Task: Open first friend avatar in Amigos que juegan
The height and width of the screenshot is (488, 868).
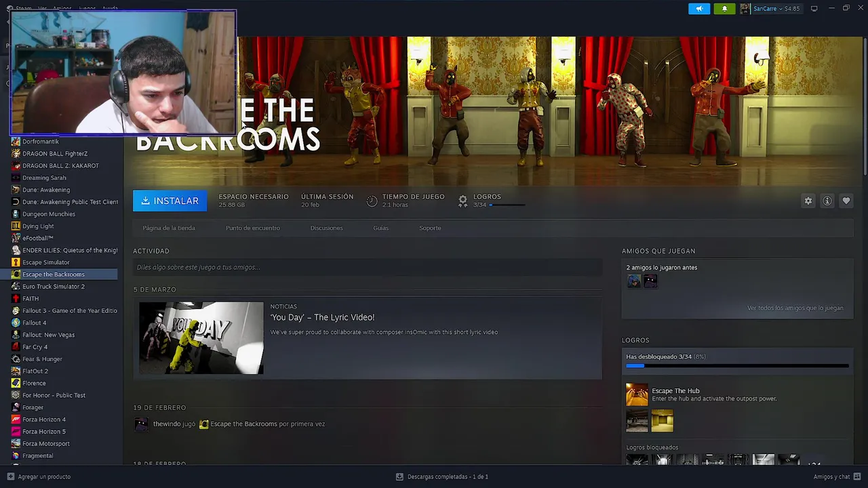Action: (x=634, y=281)
